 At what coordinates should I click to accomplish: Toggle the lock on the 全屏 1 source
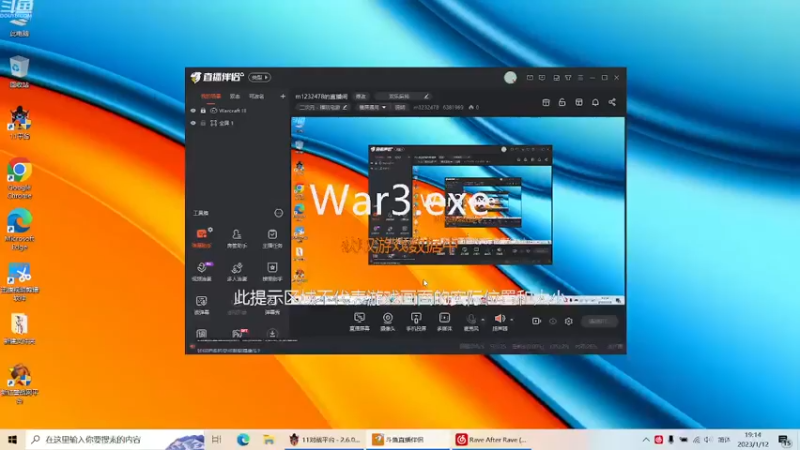pyautogui.click(x=203, y=123)
